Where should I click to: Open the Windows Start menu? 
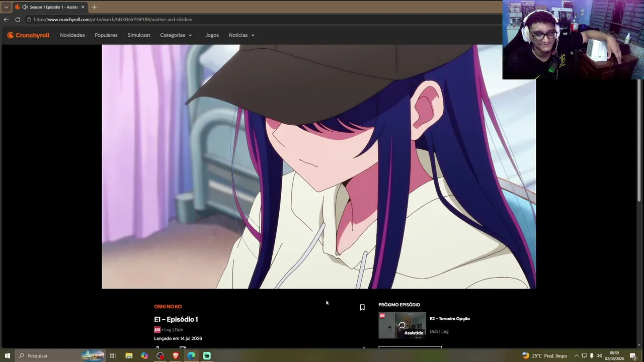pyautogui.click(x=7, y=356)
